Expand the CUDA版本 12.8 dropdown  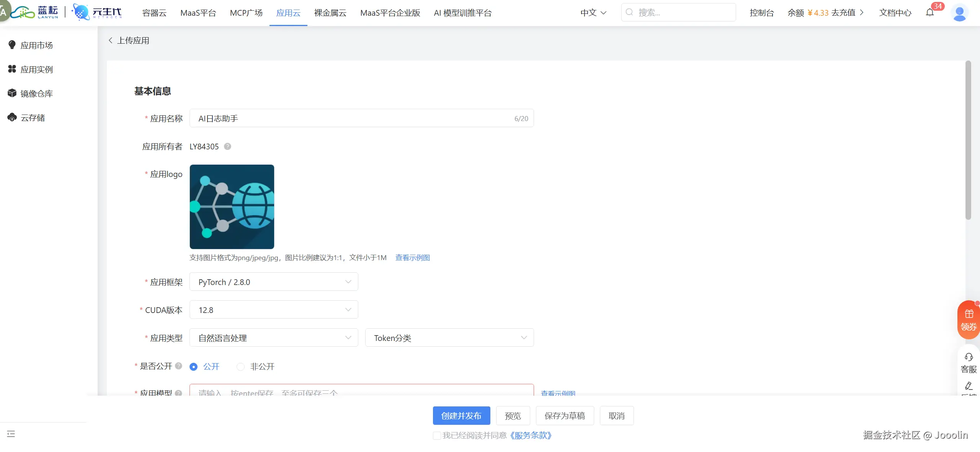point(274,310)
